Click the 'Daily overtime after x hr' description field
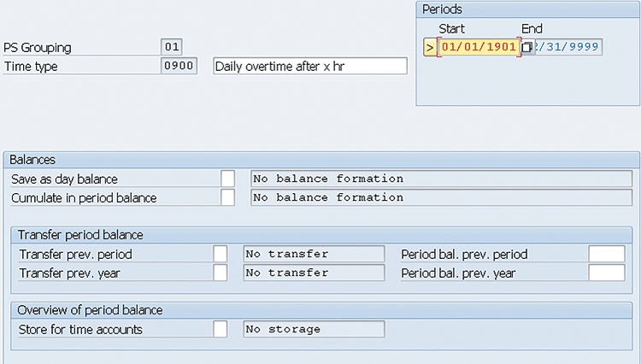Screen dimensions: 641x364 click(x=309, y=66)
